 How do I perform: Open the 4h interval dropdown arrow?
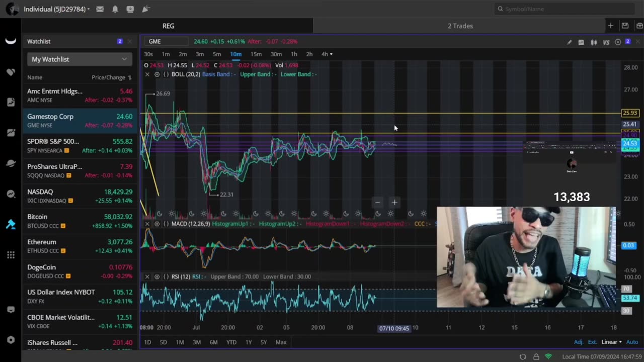pyautogui.click(x=331, y=54)
